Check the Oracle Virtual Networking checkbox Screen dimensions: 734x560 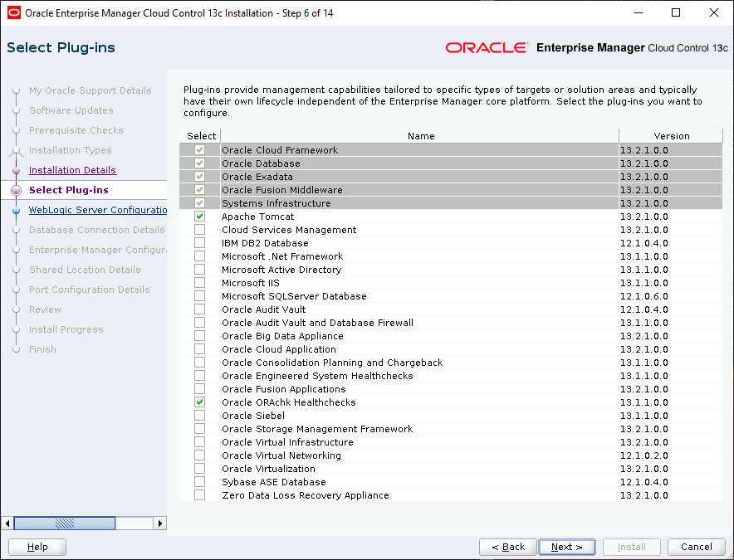click(x=200, y=455)
